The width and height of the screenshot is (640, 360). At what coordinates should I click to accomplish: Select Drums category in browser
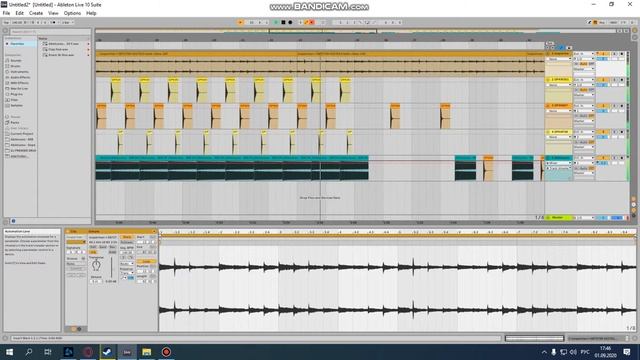[15, 66]
